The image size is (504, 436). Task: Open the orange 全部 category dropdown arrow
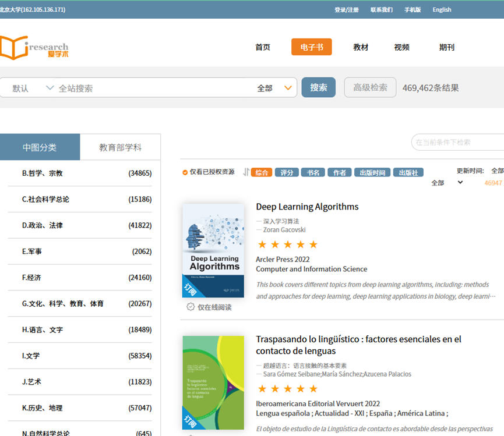(288, 88)
